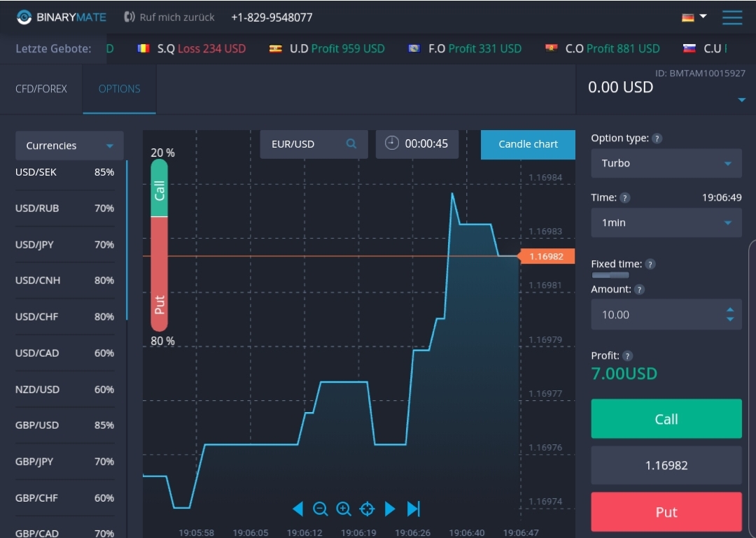Select the GBP/JPY currency pair
Screen dimensions: 756x538
[x=64, y=461]
